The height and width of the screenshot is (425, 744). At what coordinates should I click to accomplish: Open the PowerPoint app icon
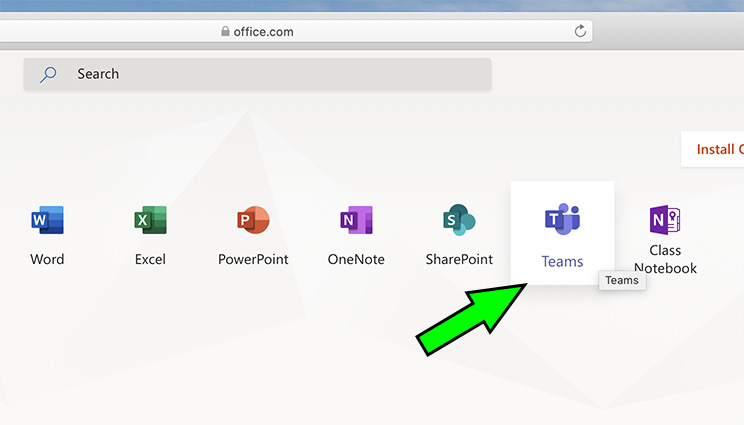click(x=253, y=220)
